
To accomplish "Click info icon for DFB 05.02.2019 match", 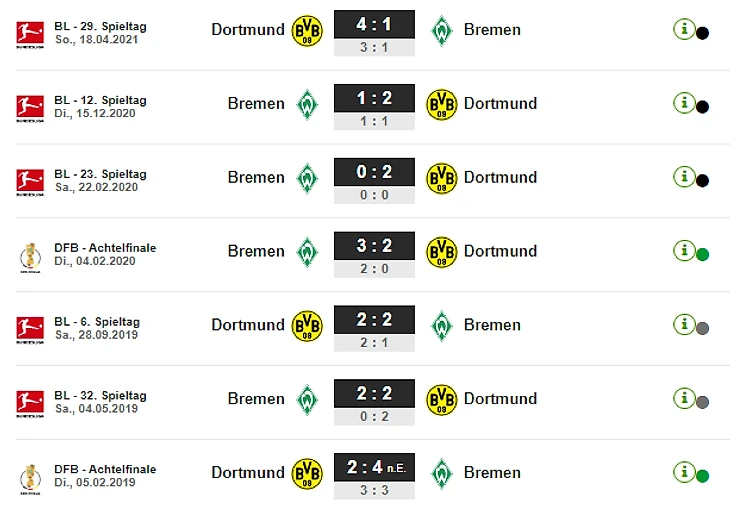I will [x=684, y=472].
